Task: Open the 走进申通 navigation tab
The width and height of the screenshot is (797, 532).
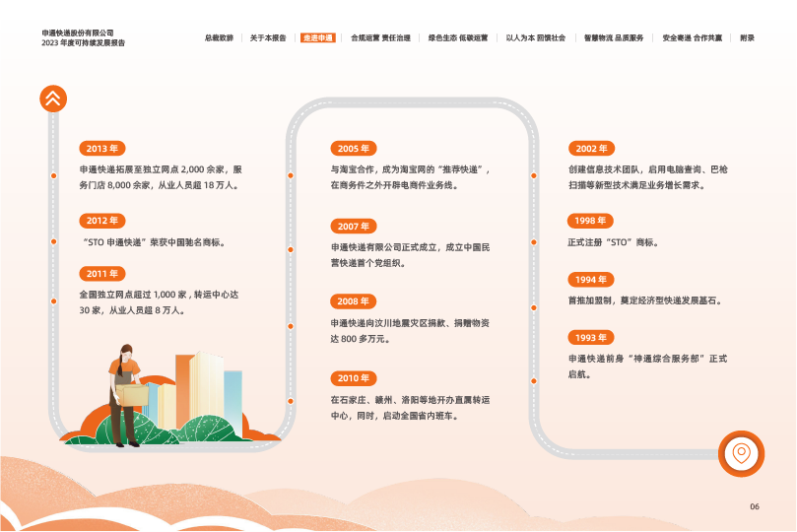Action: (x=318, y=37)
